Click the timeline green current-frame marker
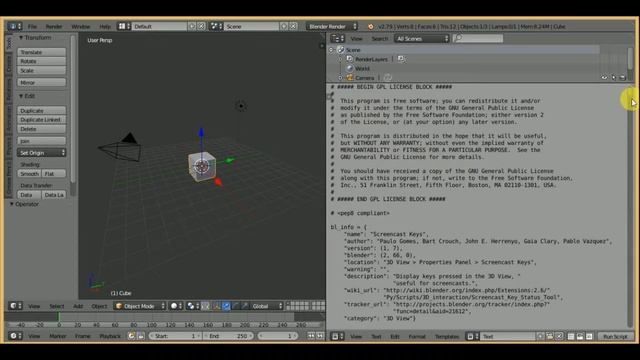 click(x=59, y=317)
